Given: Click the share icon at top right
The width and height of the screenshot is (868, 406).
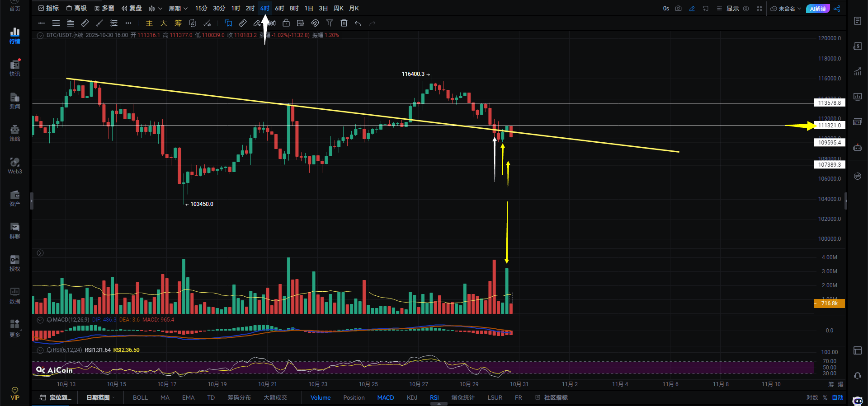Looking at the screenshot, I should (x=837, y=9).
